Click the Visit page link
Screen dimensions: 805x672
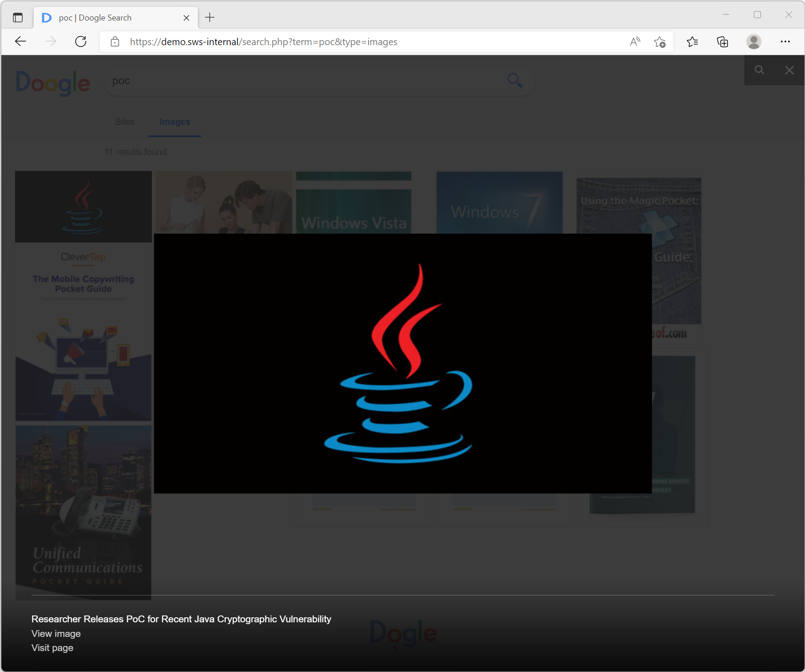click(x=52, y=648)
